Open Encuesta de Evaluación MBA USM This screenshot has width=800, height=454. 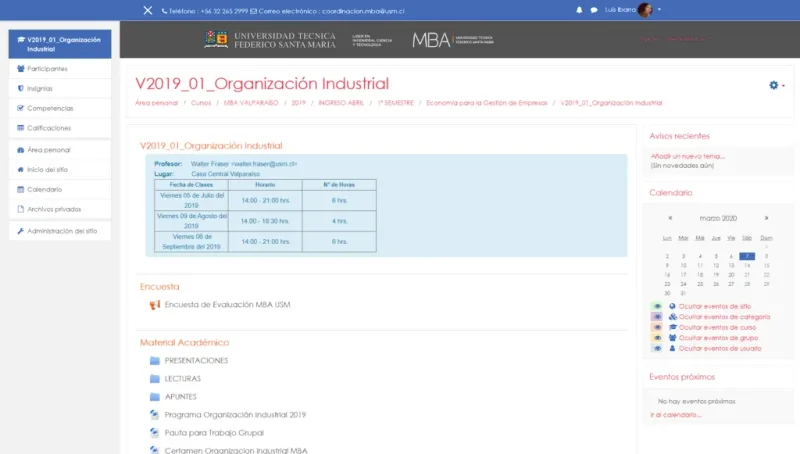(227, 305)
